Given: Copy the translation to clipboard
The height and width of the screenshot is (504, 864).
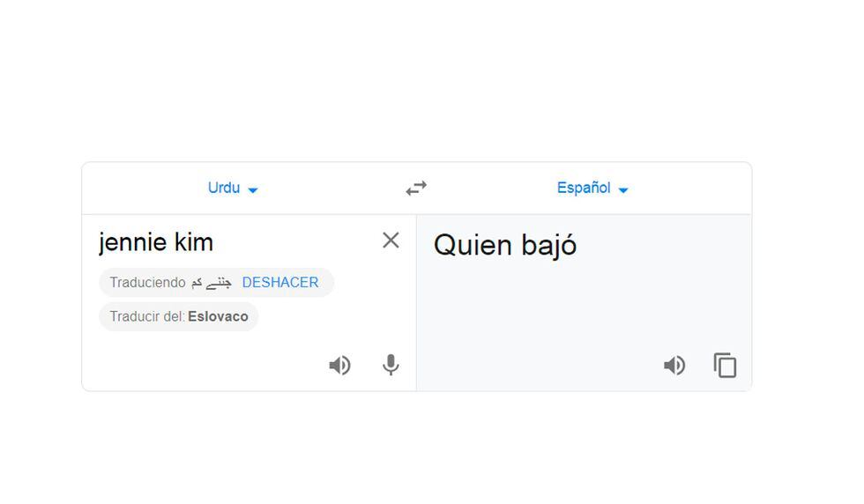Looking at the screenshot, I should tap(725, 366).
